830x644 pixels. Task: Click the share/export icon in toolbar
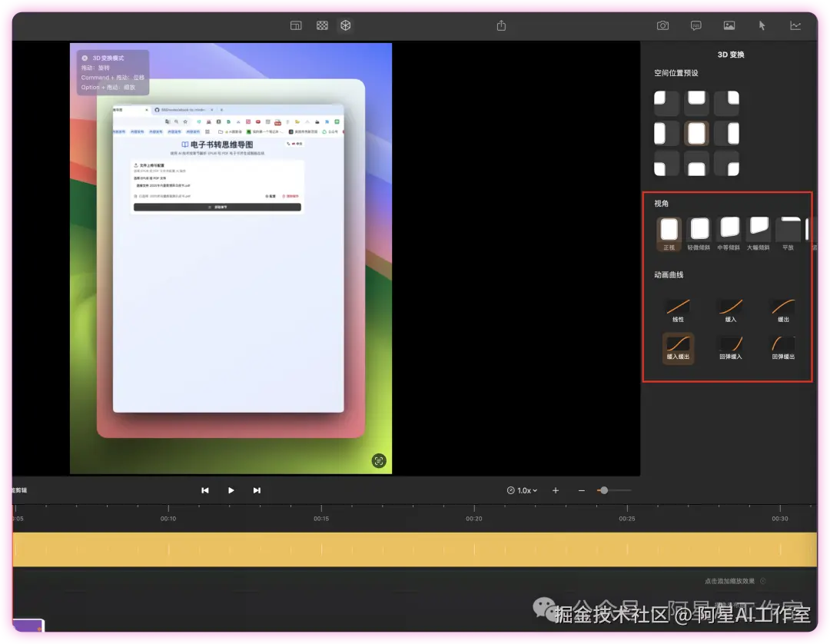(x=501, y=25)
